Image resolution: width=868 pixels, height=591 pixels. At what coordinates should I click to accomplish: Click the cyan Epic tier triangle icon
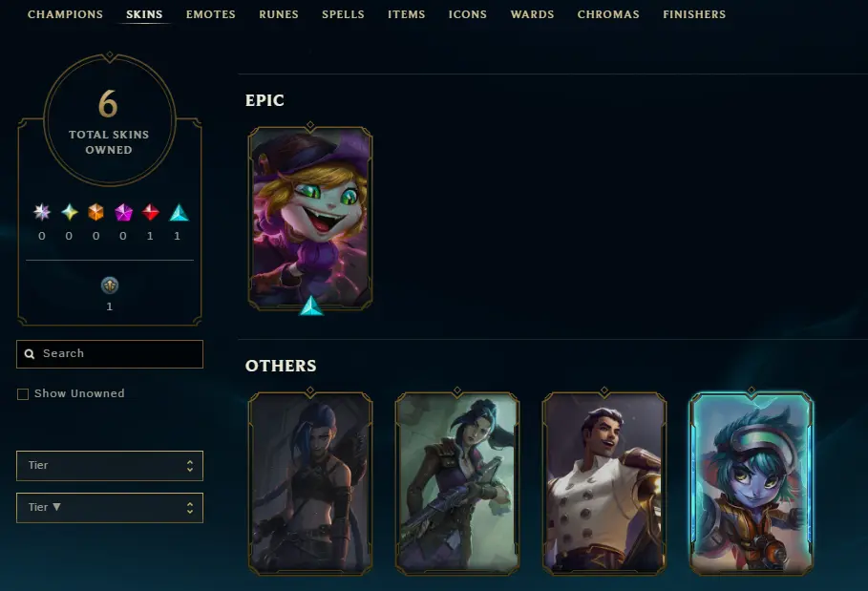179,213
